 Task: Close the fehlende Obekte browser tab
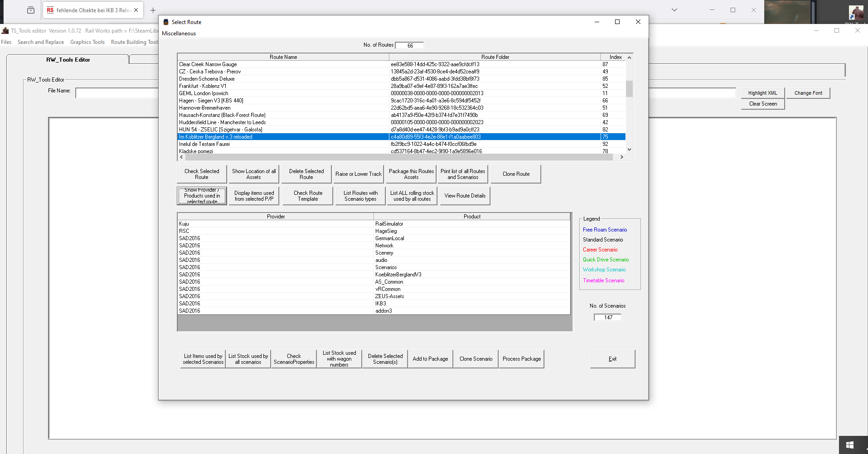(x=136, y=10)
